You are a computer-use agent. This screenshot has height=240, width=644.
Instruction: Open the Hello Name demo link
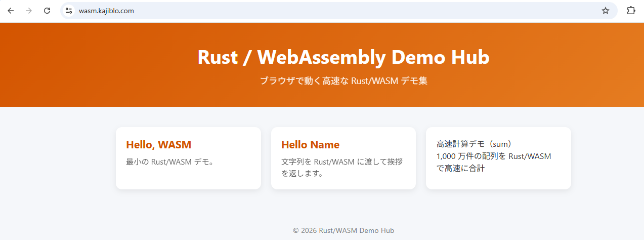310,145
